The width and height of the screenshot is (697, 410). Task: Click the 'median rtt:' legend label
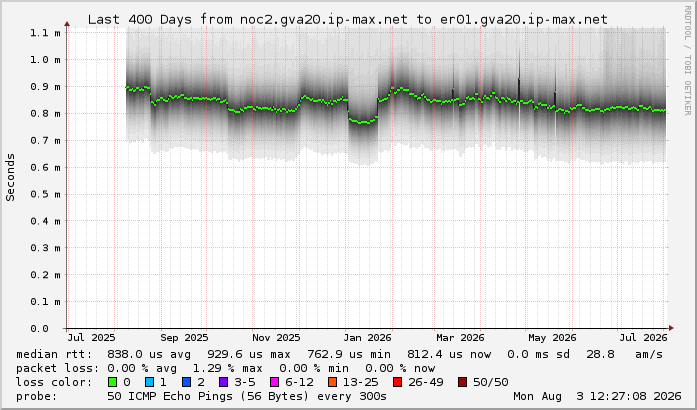[54, 354]
